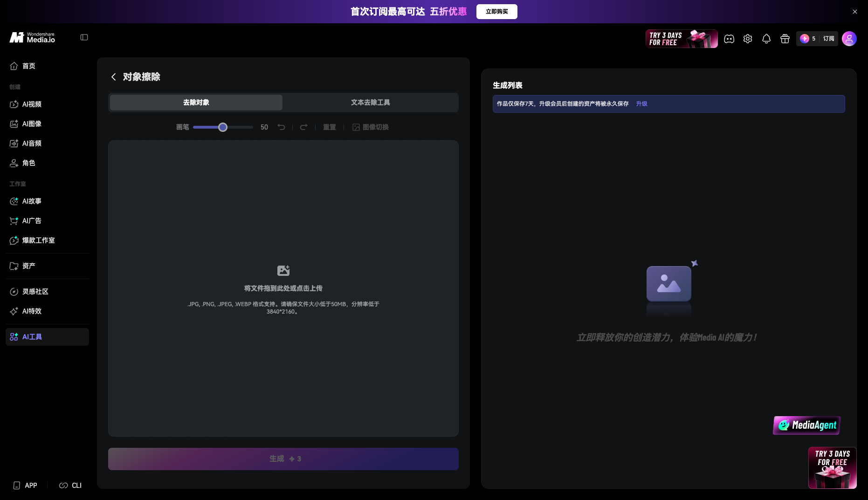
Task: Open 角色 in the sidebar
Action: tap(47, 163)
